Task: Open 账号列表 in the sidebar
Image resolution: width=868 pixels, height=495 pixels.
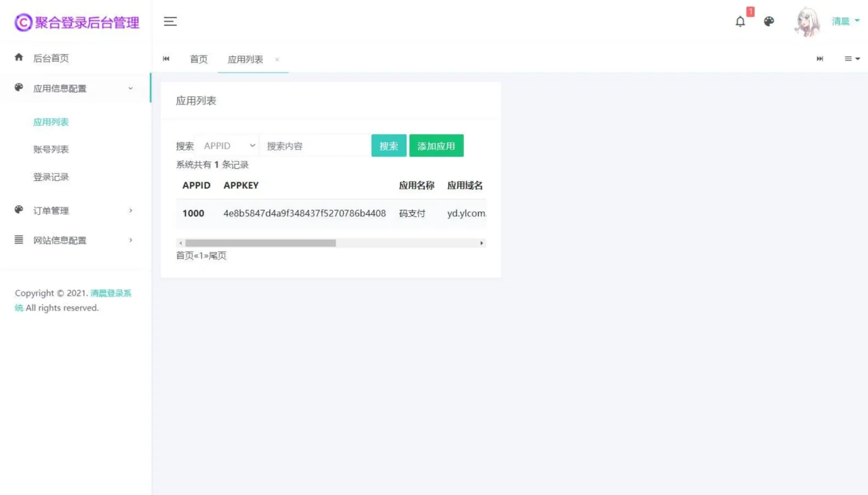Action: coord(51,149)
